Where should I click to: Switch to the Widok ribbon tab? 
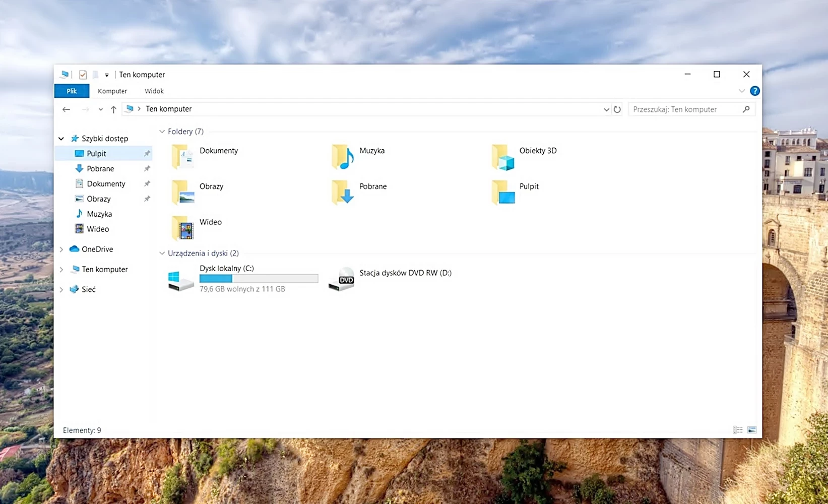154,91
